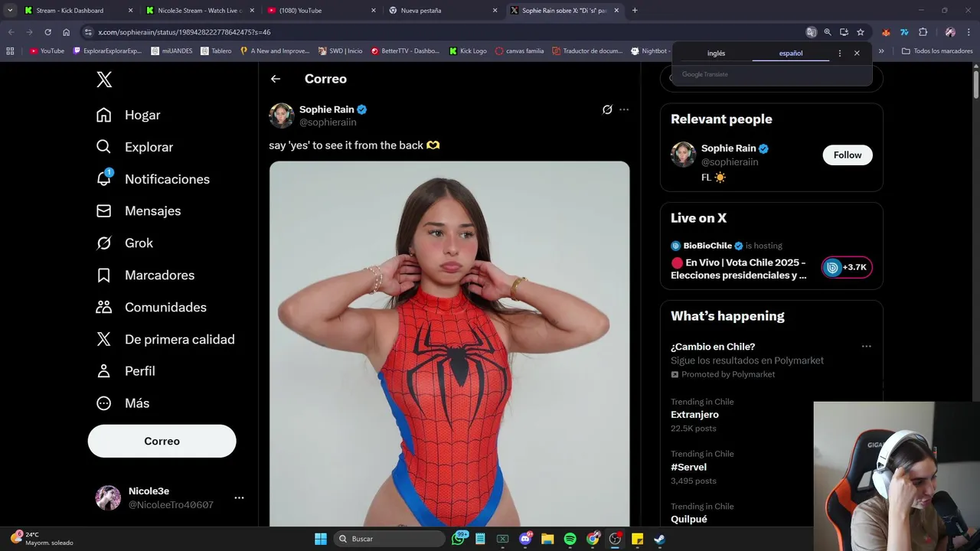Click the X logo in sidebar
Viewport: 980px width, 551px height.
pyautogui.click(x=104, y=80)
